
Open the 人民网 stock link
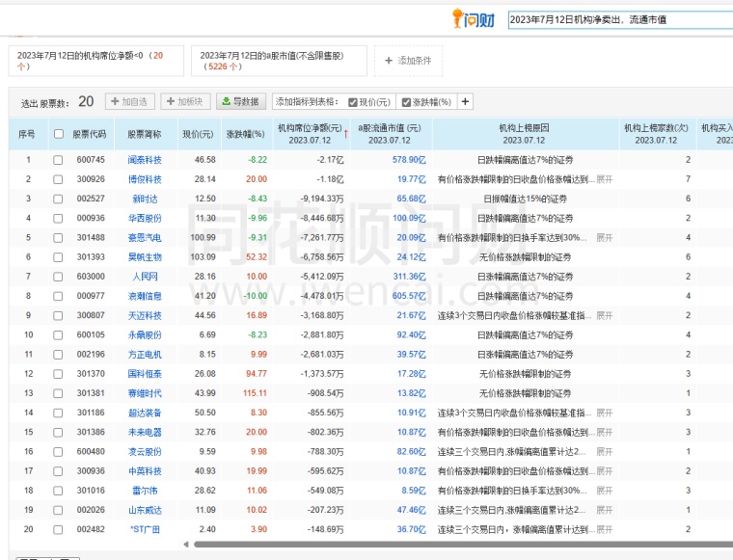coord(145,277)
